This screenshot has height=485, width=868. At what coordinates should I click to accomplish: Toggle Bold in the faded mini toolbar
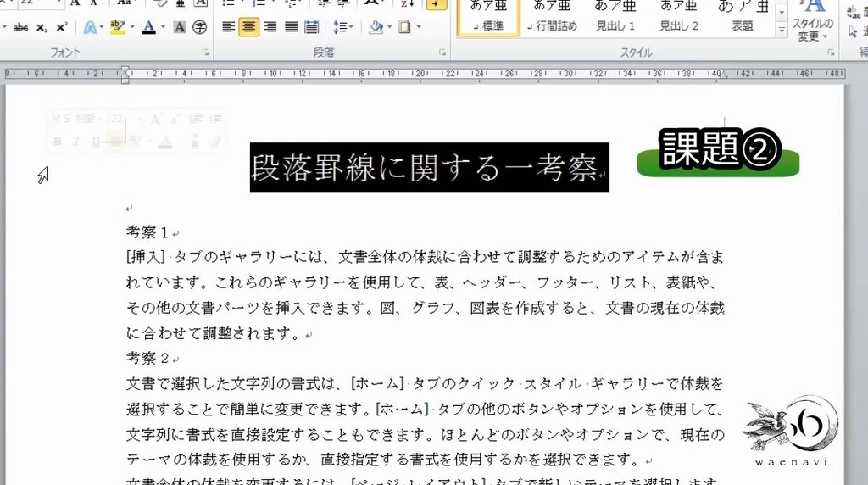click(57, 142)
